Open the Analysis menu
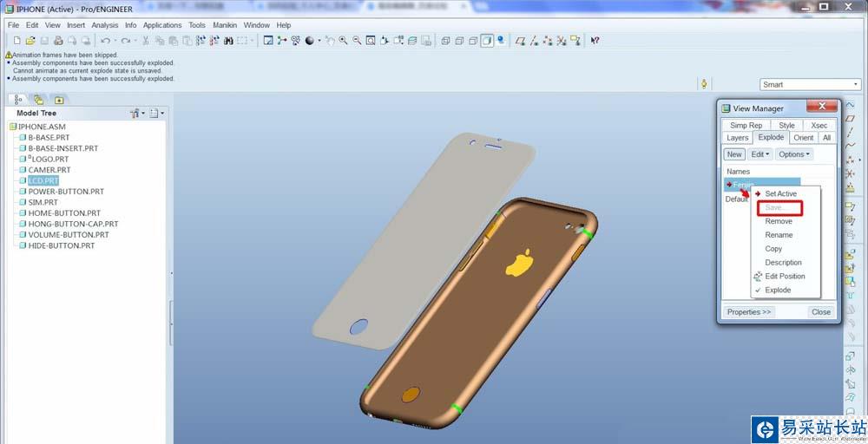Viewport: 868px width, 444px height. click(105, 25)
